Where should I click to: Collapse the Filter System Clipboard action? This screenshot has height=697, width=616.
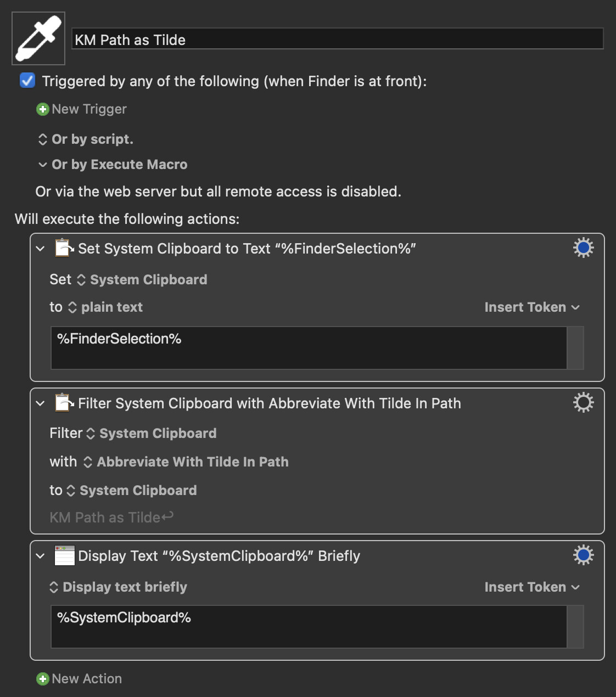[x=40, y=403]
